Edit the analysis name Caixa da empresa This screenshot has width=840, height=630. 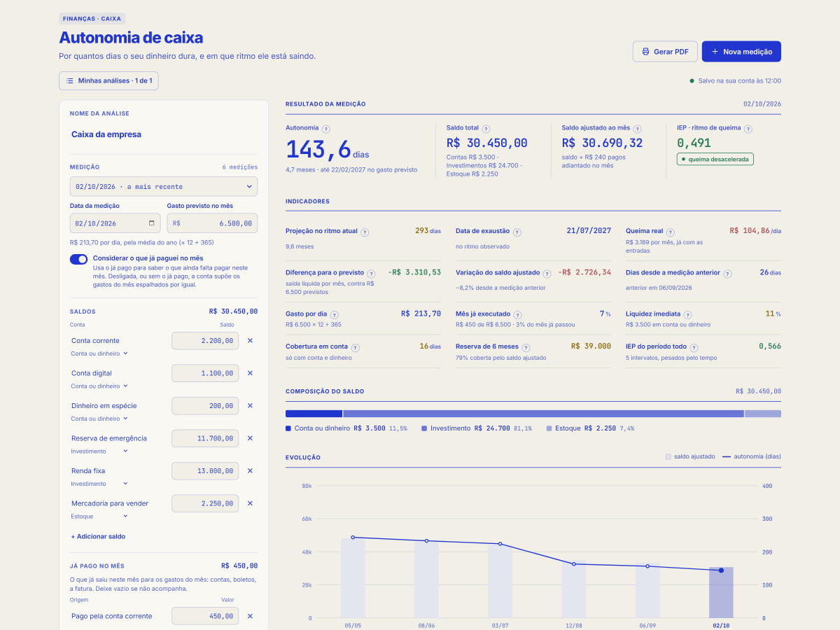[164, 134]
